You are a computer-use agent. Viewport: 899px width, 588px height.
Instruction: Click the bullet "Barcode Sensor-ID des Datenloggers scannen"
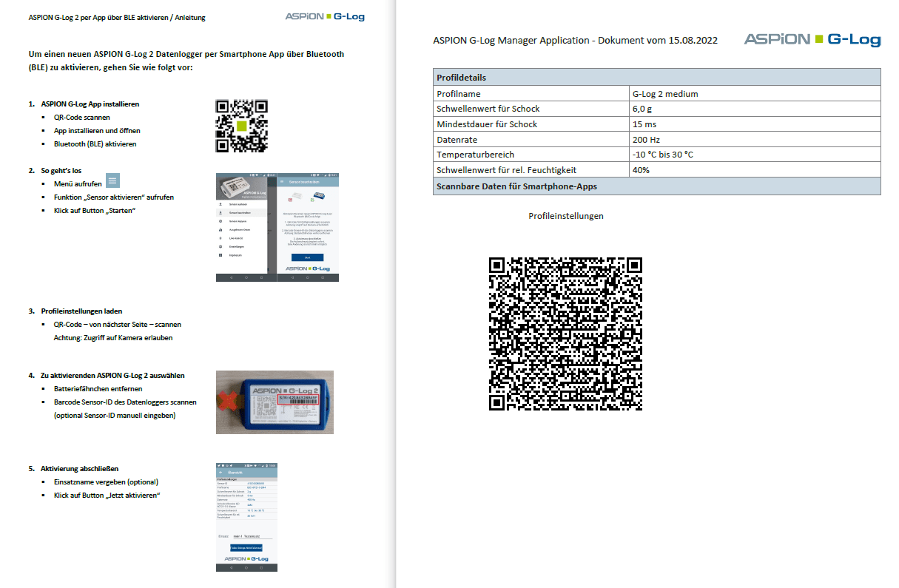click(x=125, y=402)
